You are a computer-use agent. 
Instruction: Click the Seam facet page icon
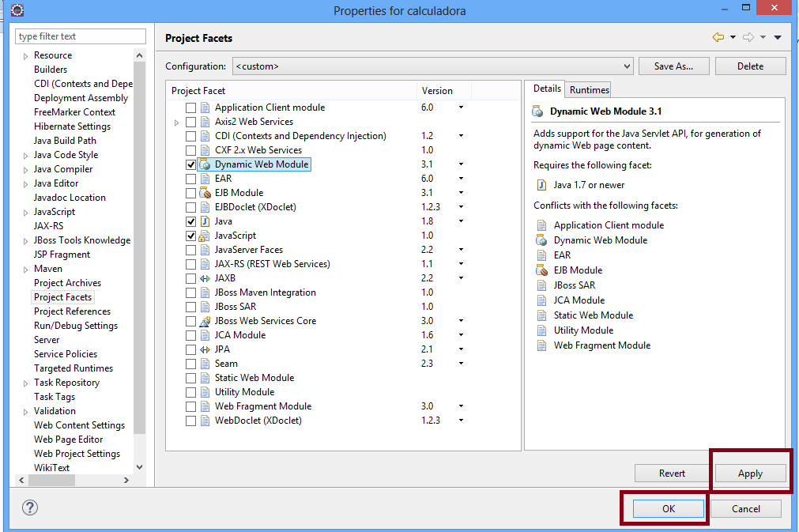coord(205,364)
